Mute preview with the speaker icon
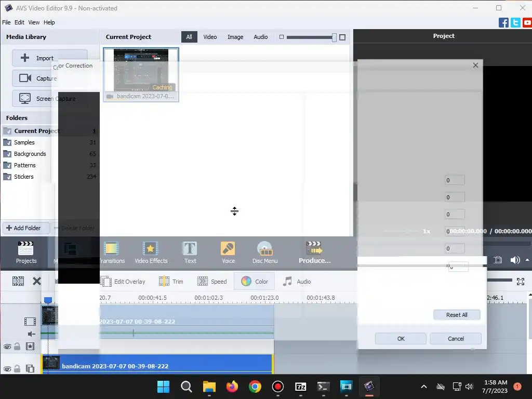Image resolution: width=532 pixels, height=399 pixels. pyautogui.click(x=515, y=260)
